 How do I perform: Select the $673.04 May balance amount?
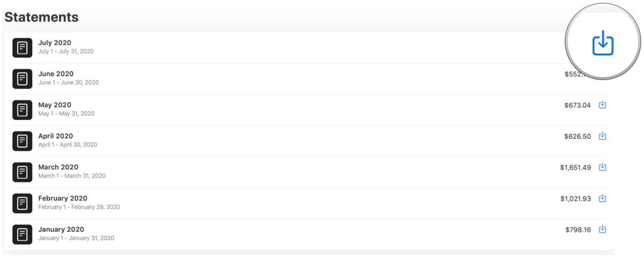click(577, 105)
